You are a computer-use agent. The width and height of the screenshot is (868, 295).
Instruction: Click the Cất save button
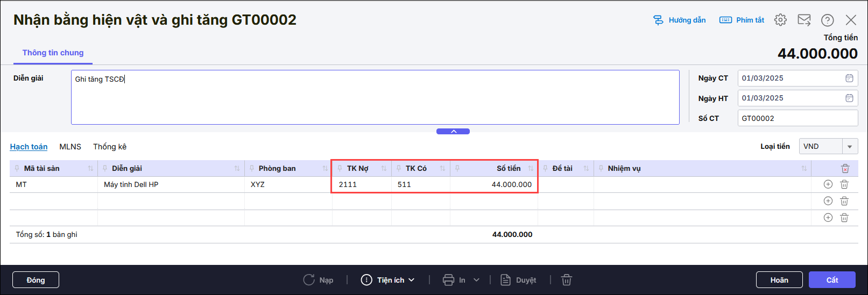(x=832, y=280)
